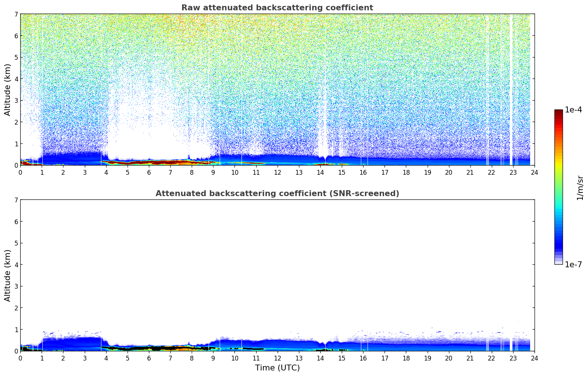Click altitude tick "5" on the top plot
The image size is (588, 376).
[x=16, y=57]
